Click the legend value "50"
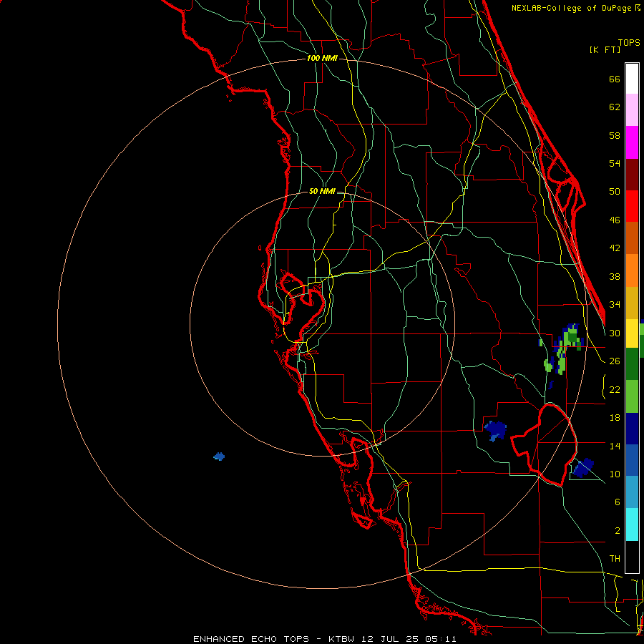 click(x=615, y=191)
